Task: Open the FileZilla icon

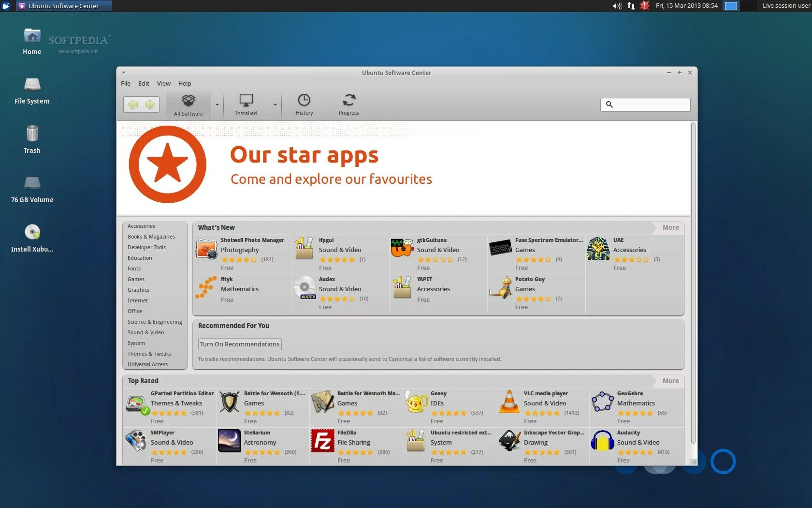Action: tap(323, 441)
